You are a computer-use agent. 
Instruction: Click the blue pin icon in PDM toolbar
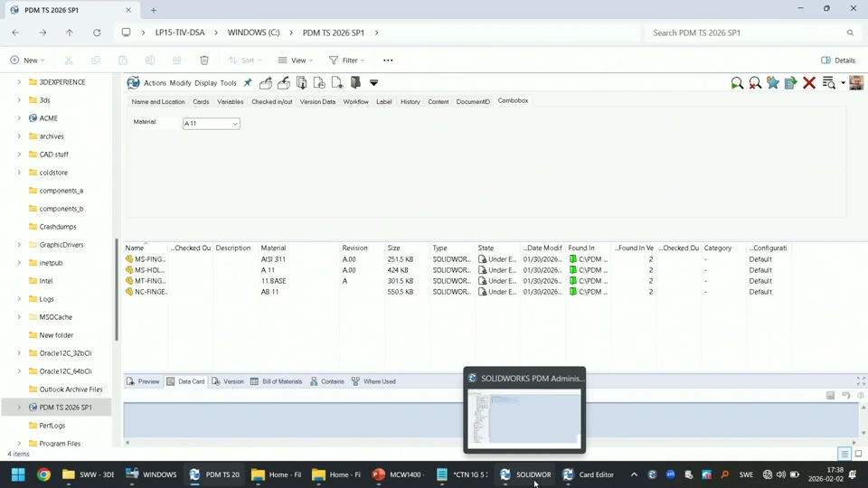(248, 82)
